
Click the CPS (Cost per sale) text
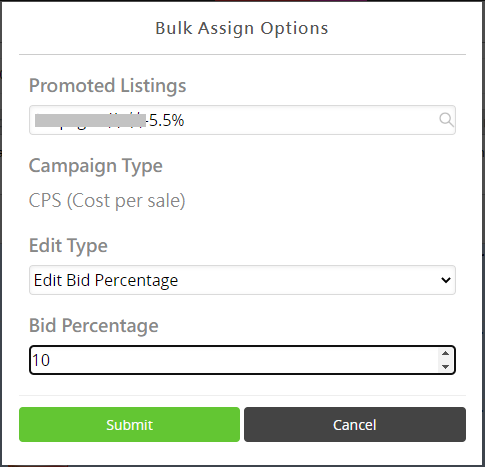click(x=107, y=201)
